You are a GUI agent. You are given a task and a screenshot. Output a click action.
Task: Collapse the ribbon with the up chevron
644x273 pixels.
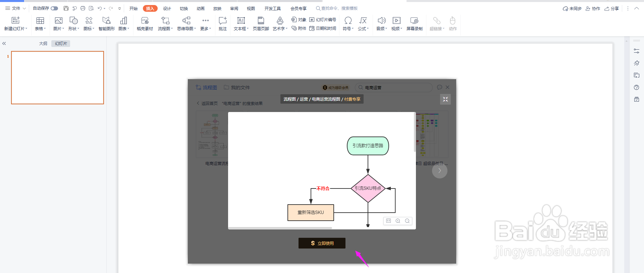click(637, 8)
